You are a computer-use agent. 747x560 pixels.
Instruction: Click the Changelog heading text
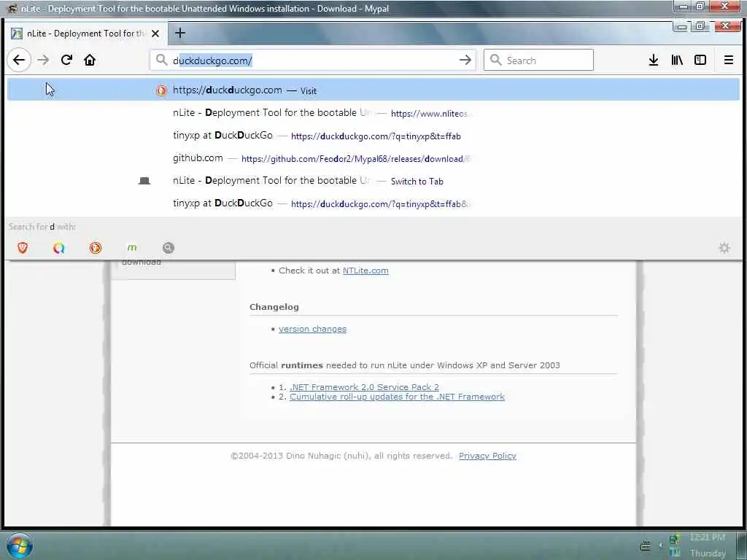[274, 307]
